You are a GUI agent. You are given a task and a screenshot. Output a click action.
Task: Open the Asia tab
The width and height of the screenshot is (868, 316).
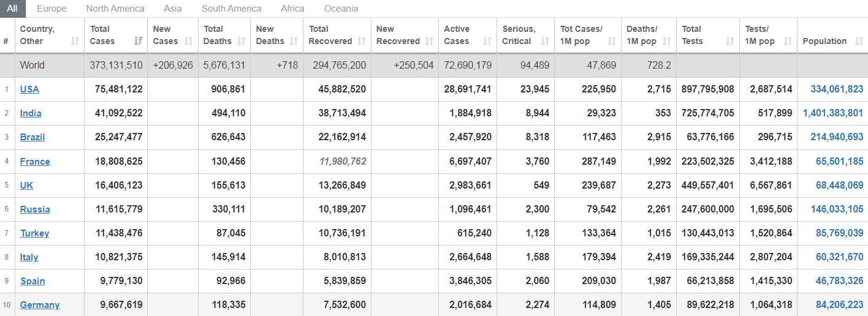tap(173, 9)
